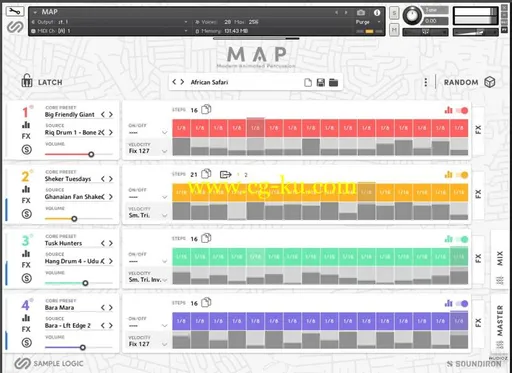
Task: Click orange bar-graph icon on core 2 sequencer
Action: click(x=448, y=174)
